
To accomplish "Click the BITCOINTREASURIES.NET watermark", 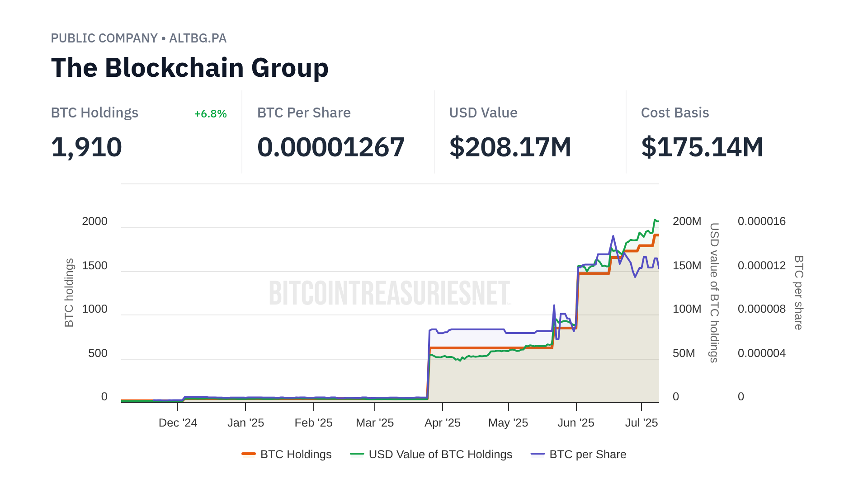I will click(x=390, y=293).
